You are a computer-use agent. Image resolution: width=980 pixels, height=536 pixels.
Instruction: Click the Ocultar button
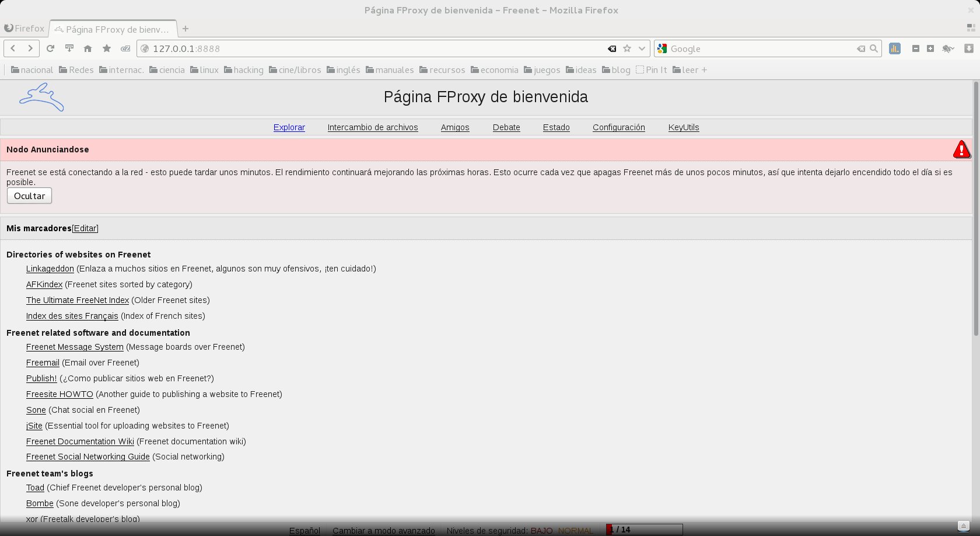pyautogui.click(x=29, y=196)
